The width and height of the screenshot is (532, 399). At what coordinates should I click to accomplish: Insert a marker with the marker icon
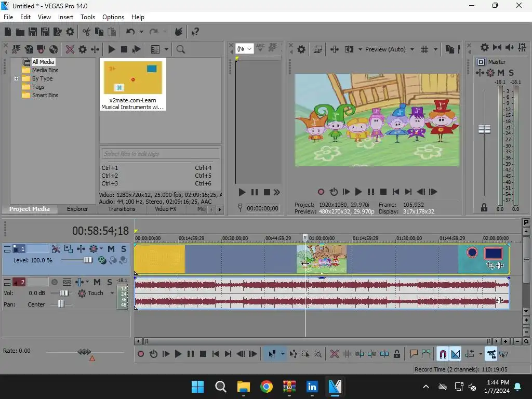(414, 354)
